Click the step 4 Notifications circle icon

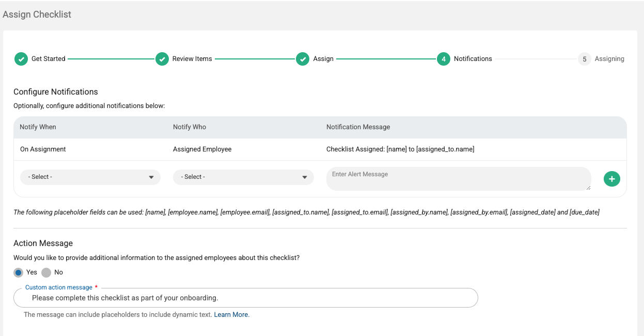click(444, 59)
